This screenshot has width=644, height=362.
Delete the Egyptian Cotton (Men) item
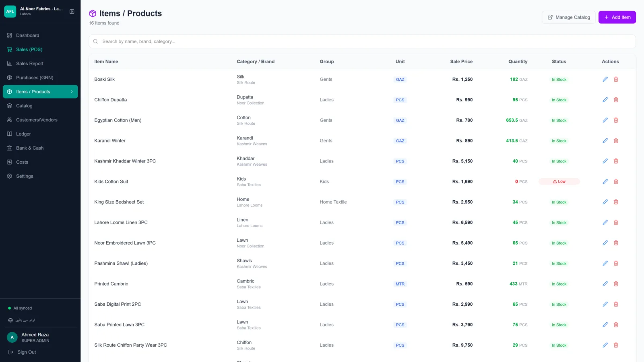616,120
